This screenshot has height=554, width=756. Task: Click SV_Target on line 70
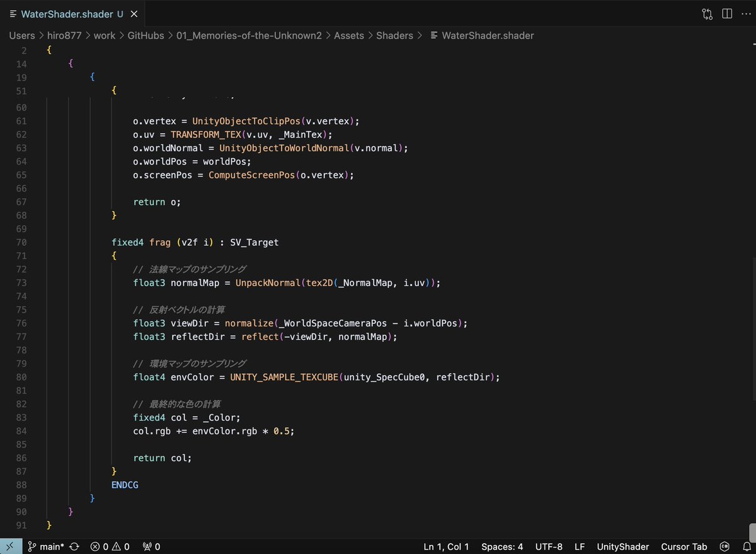click(x=255, y=242)
